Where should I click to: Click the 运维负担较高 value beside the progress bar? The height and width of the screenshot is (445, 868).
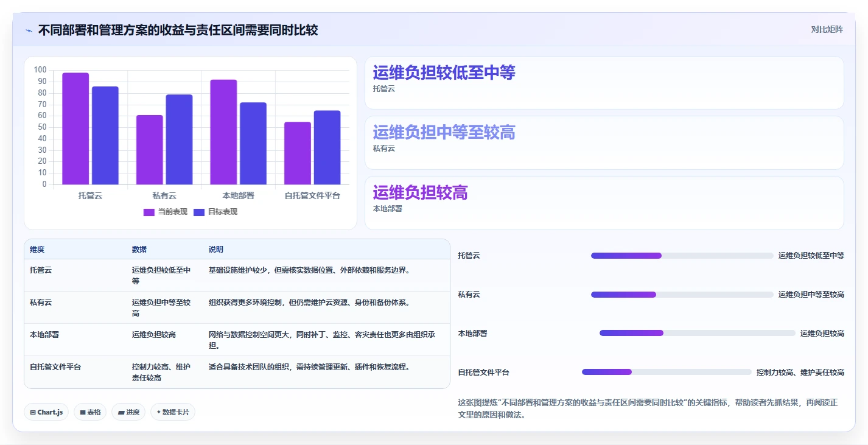[x=822, y=333]
